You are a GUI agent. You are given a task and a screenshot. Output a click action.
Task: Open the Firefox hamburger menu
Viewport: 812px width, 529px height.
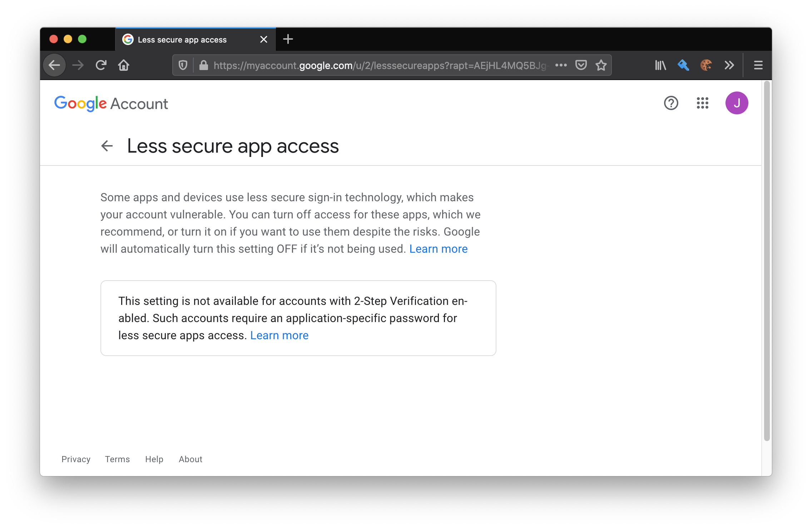pos(758,65)
